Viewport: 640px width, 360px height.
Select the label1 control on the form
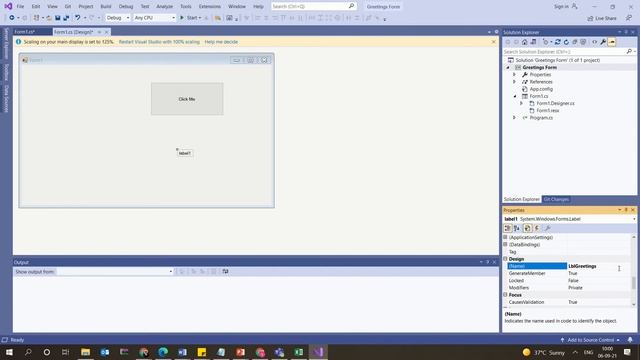(184, 153)
